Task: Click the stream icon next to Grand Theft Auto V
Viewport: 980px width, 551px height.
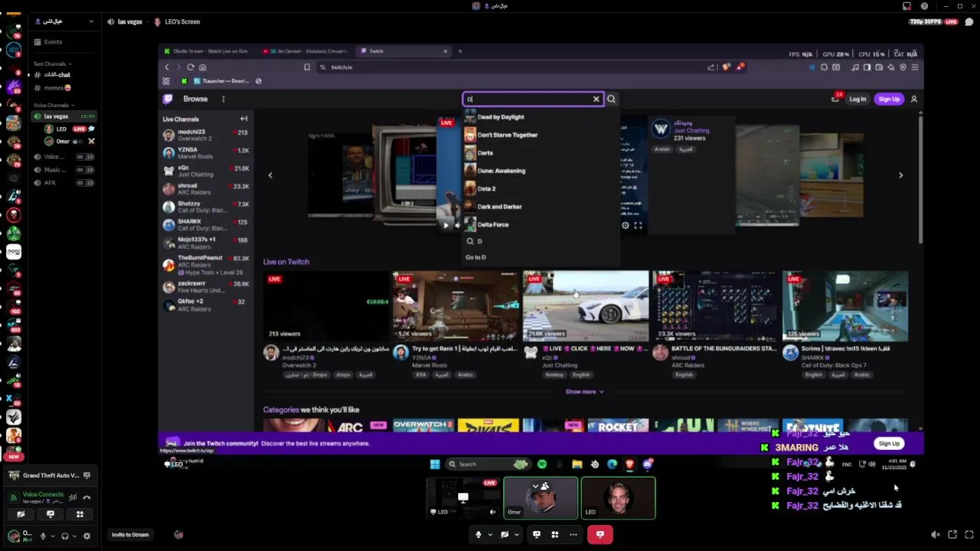Action: point(87,475)
